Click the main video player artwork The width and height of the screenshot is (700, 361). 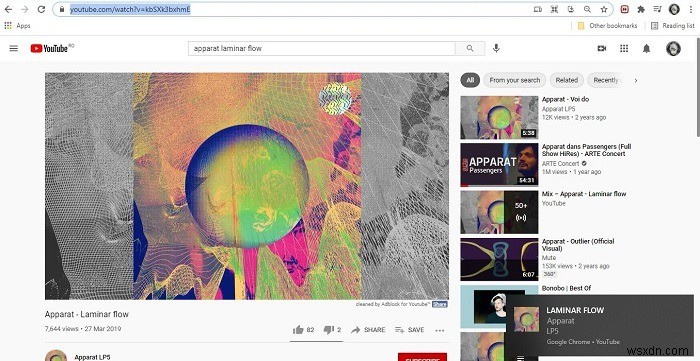point(247,186)
